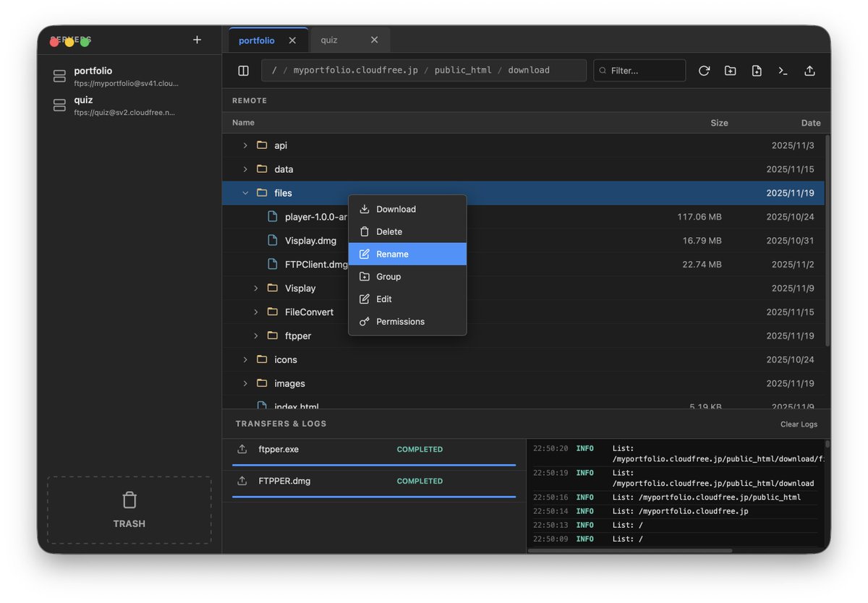Click the FileConvert folder icon
The height and width of the screenshot is (603, 868).
pos(273,312)
